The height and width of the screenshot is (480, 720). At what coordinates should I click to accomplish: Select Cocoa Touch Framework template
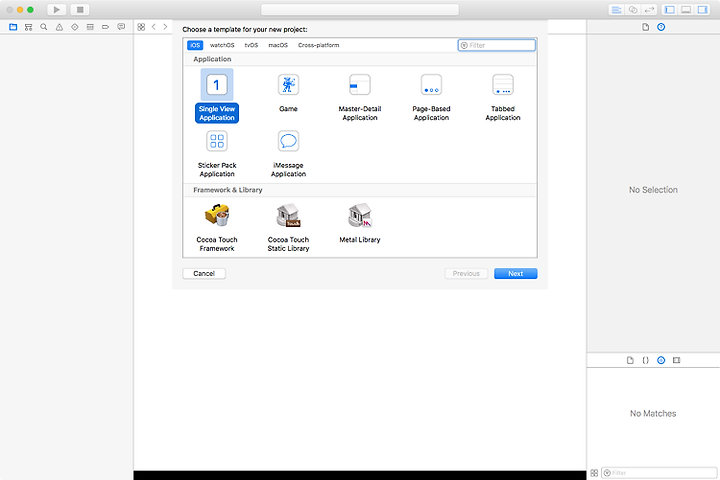coord(217,228)
